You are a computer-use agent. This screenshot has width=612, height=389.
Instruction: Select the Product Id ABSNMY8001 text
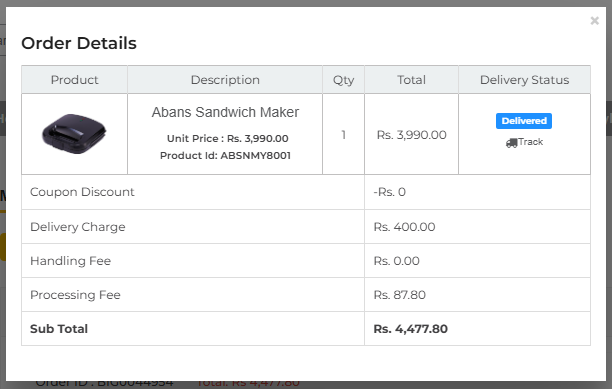[225, 155]
